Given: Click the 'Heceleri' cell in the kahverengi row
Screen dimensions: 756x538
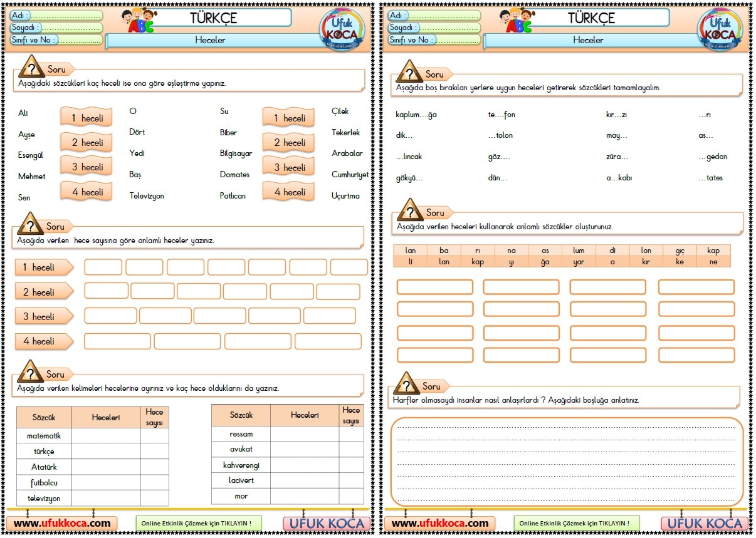Looking at the screenshot, I should click(305, 465).
